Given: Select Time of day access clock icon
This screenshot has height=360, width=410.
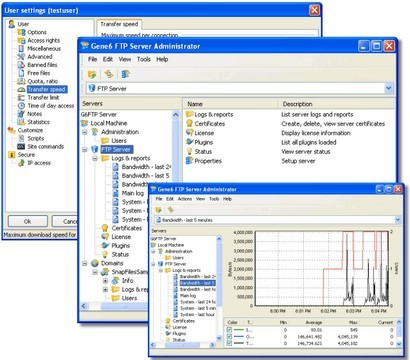Looking at the screenshot, I should [21, 106].
